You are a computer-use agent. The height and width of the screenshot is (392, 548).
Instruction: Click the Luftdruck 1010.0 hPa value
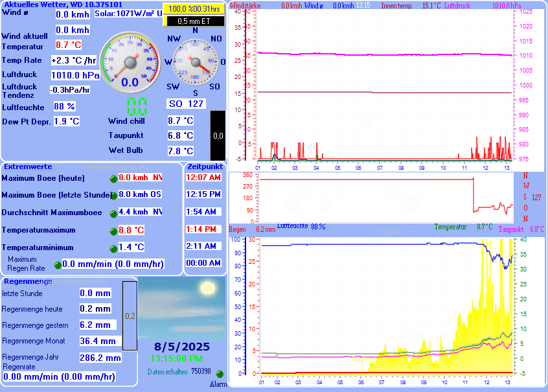coord(75,75)
